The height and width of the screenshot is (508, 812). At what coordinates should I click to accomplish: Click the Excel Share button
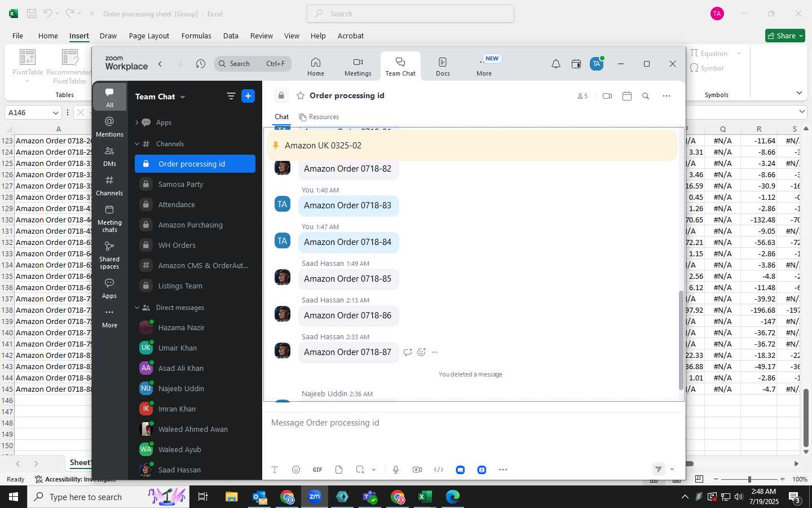785,36
